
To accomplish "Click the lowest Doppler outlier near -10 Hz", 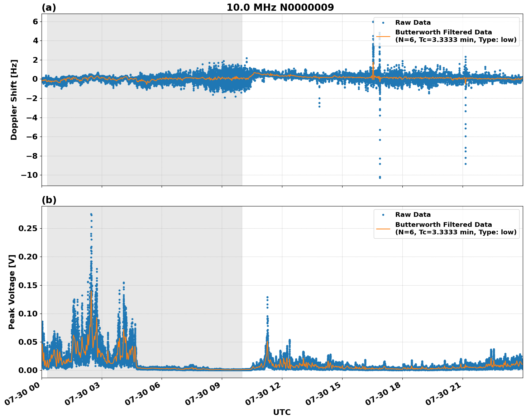I will [x=379, y=177].
